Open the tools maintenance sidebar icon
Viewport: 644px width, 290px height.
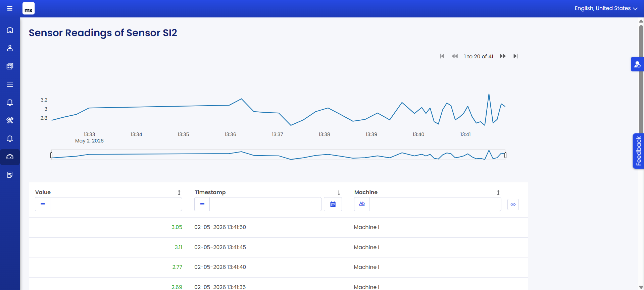10,120
